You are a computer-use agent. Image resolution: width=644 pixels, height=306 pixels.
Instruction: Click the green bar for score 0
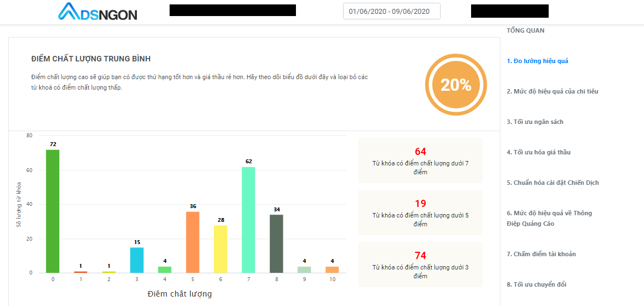point(53,211)
